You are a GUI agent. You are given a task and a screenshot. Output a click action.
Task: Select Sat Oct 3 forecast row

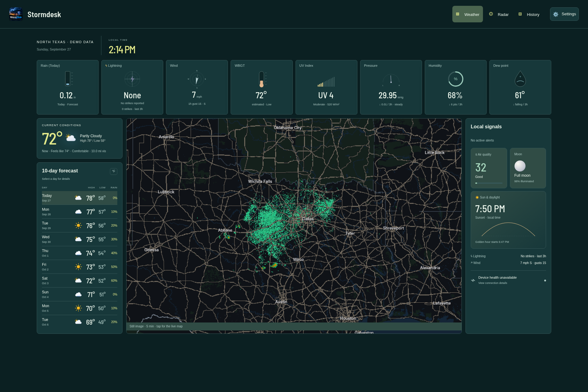pyautogui.click(x=80, y=281)
